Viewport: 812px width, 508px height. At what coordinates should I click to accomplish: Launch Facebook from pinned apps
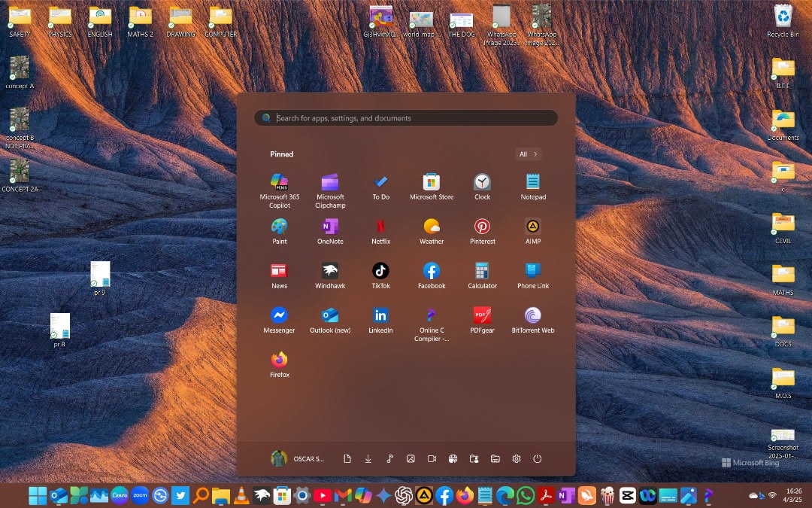coord(432,275)
